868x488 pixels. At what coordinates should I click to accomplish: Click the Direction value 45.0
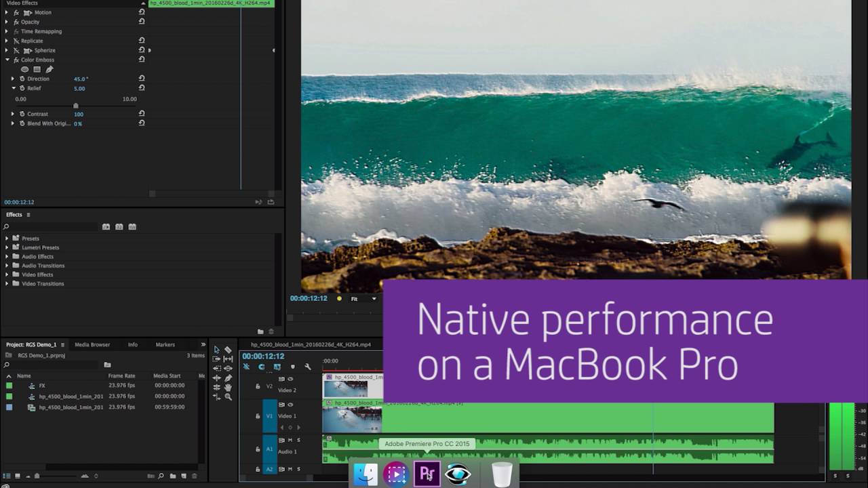(x=81, y=79)
